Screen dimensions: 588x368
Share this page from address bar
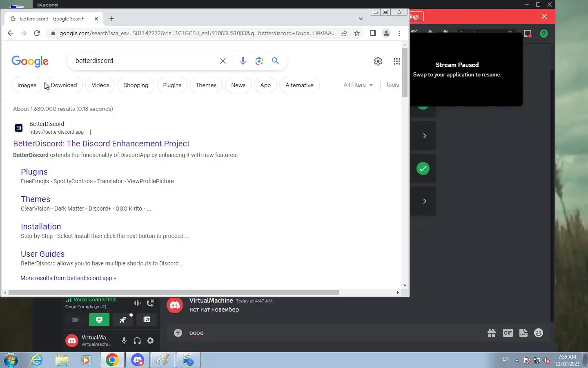coord(344,33)
